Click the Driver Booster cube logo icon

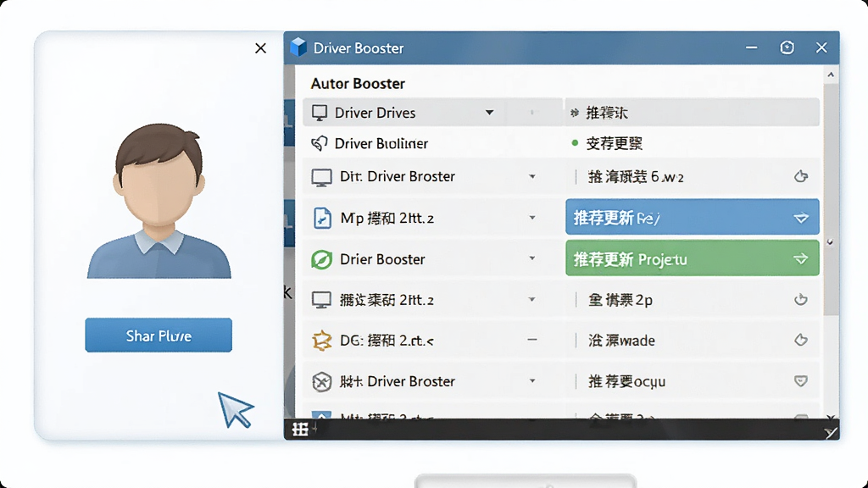pyautogui.click(x=298, y=47)
